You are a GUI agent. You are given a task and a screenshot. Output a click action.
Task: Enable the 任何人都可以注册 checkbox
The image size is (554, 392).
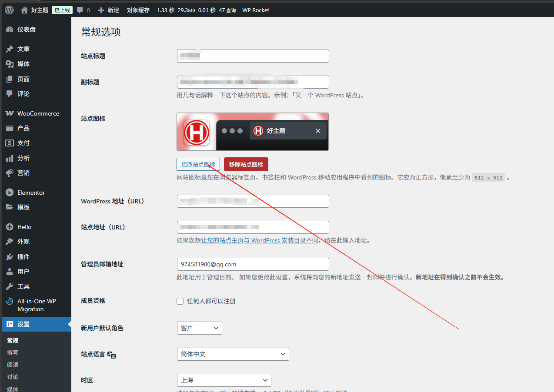180,301
